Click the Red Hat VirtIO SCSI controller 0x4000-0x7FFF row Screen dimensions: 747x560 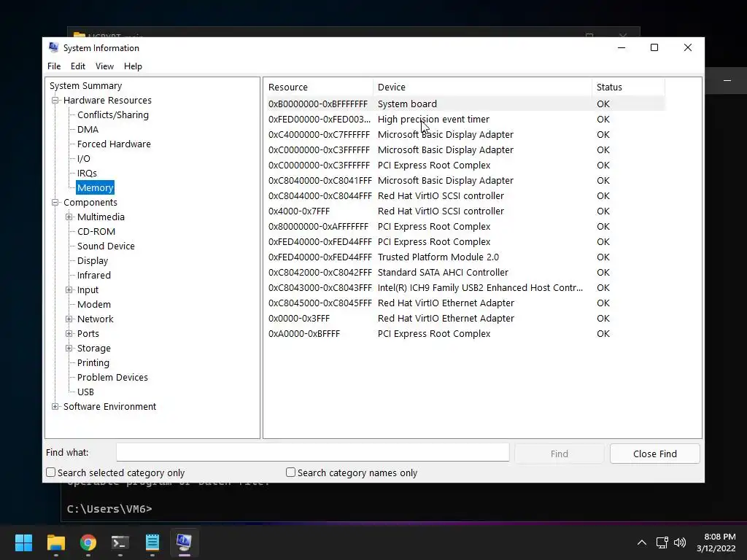coord(465,211)
